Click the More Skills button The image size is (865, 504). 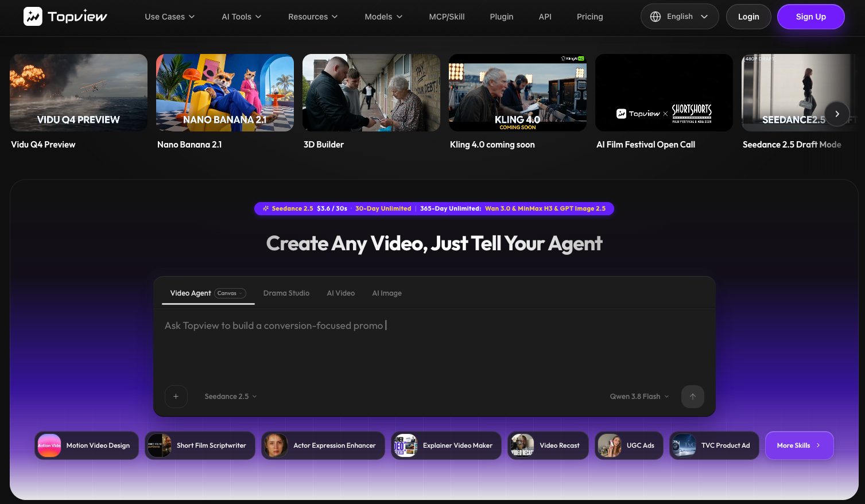pos(800,445)
